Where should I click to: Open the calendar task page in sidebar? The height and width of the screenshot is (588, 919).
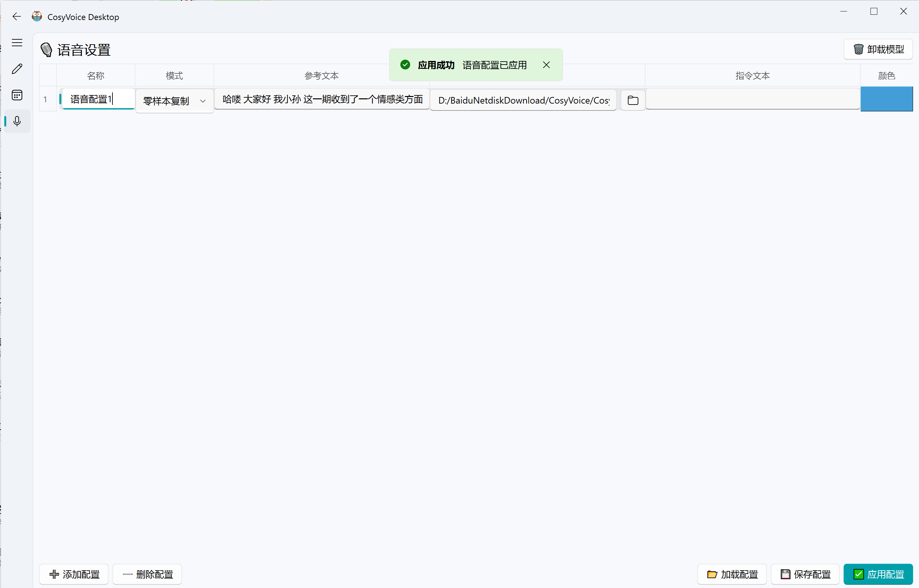click(x=17, y=95)
